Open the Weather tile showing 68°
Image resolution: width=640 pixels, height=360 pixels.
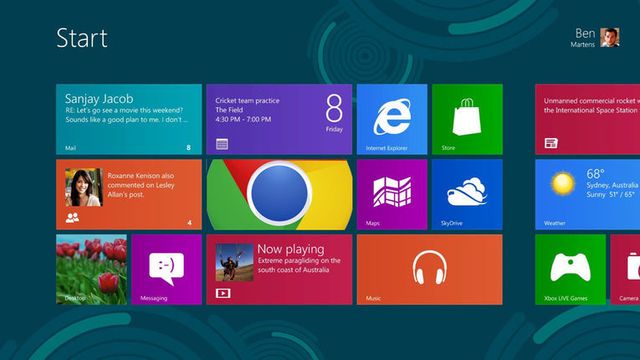pos(588,194)
